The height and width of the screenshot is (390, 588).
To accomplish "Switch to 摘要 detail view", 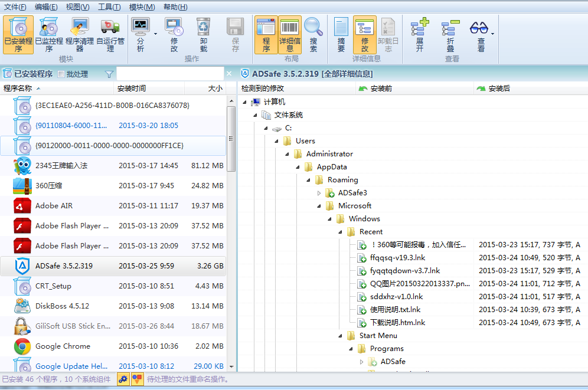I will pyautogui.click(x=341, y=35).
